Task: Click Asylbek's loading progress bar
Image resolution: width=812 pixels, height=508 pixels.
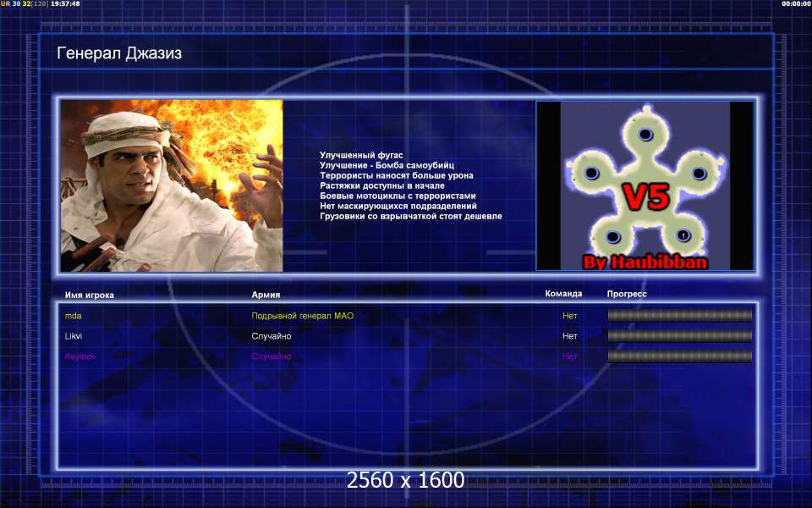Action: coord(679,356)
